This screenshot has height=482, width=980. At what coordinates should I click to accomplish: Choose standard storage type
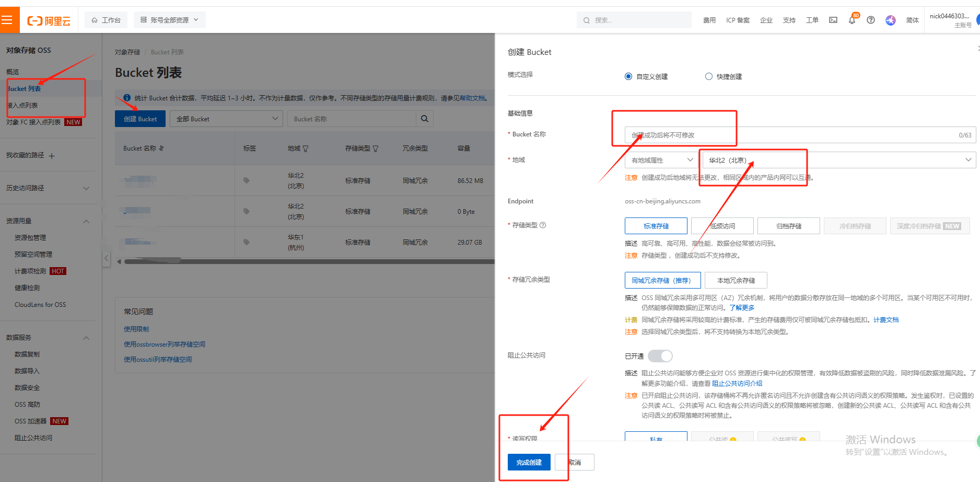pos(656,226)
